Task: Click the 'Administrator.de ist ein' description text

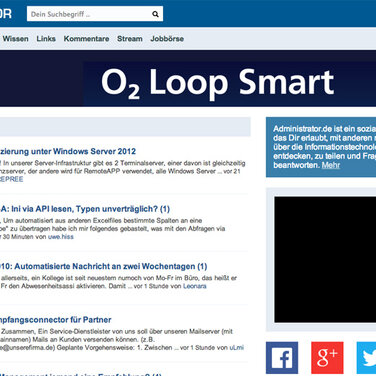Action: tap(324, 147)
